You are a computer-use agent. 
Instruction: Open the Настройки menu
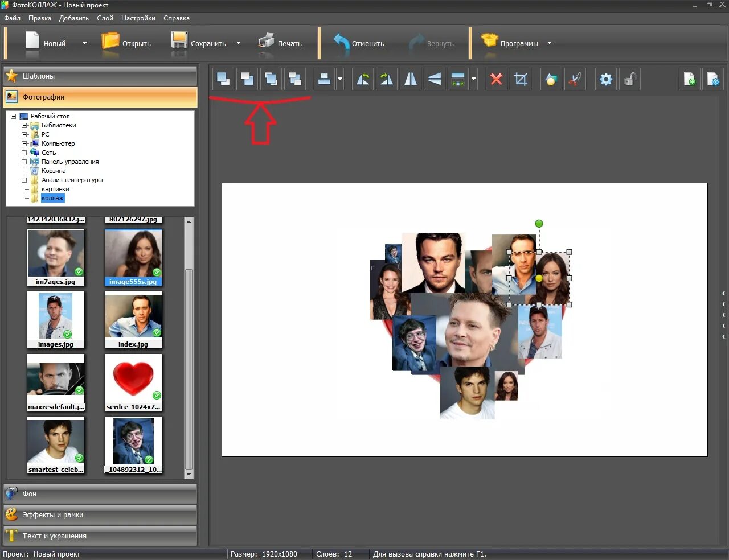tap(138, 18)
